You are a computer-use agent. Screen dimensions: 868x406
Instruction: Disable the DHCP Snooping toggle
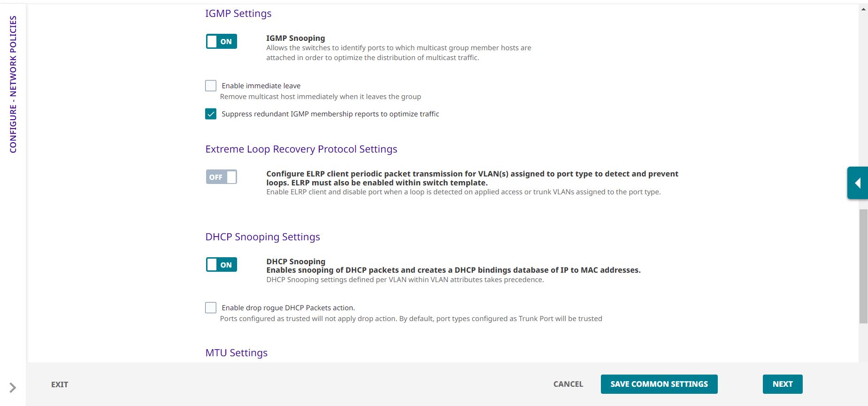[221, 265]
